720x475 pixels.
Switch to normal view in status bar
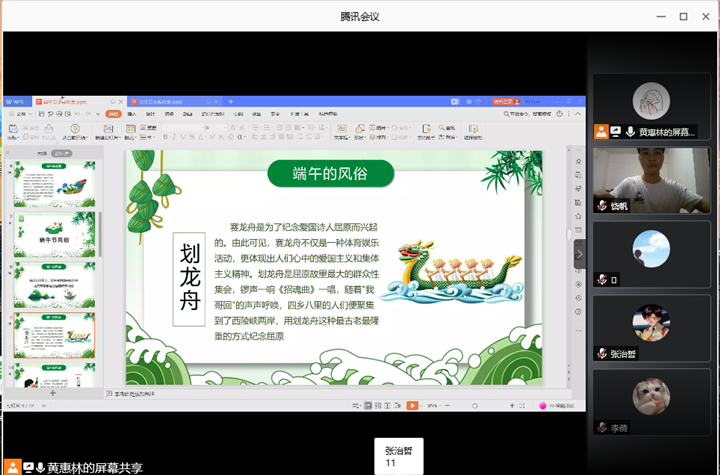368,406
